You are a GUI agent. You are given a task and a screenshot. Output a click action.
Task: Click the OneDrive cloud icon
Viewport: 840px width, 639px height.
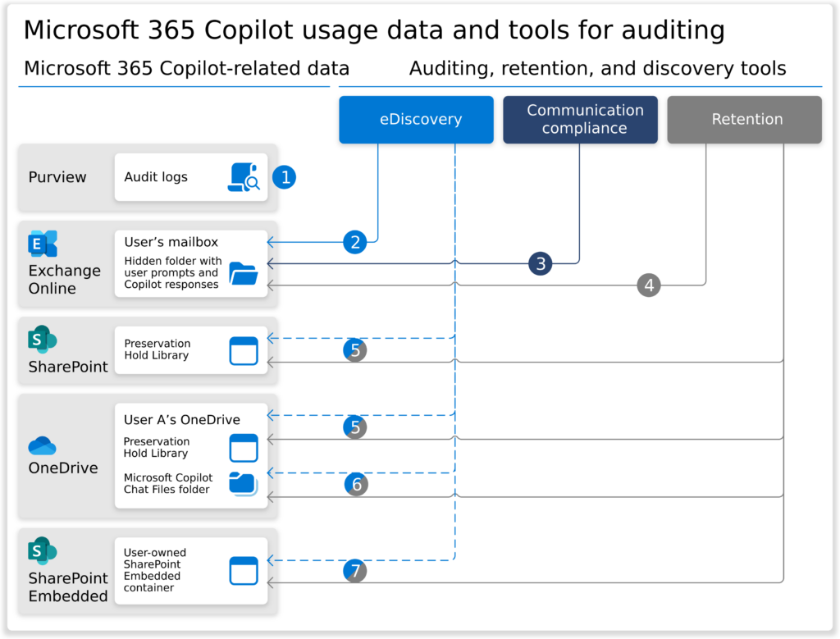(x=43, y=445)
